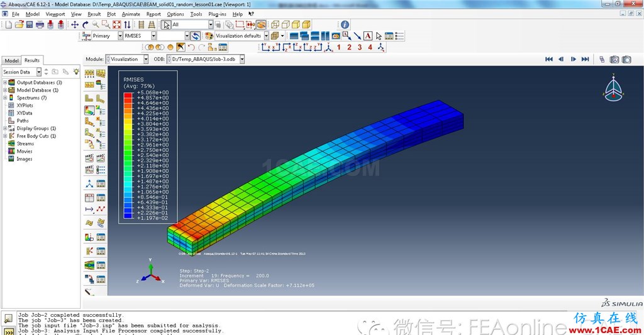Toggle the selected orange circle display icon
This screenshot has height=335, width=644.
[x=170, y=48]
